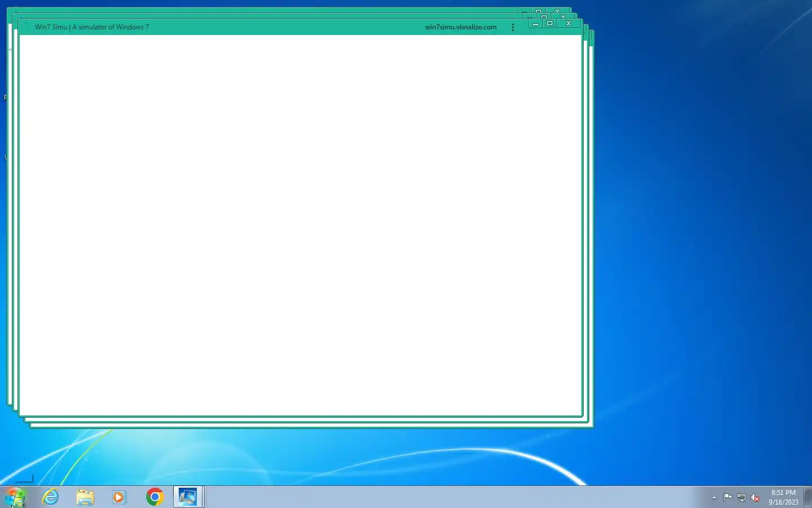Screen dimensions: 812x508
Task: Maximize the front Win7 Simu window
Action: (x=550, y=24)
